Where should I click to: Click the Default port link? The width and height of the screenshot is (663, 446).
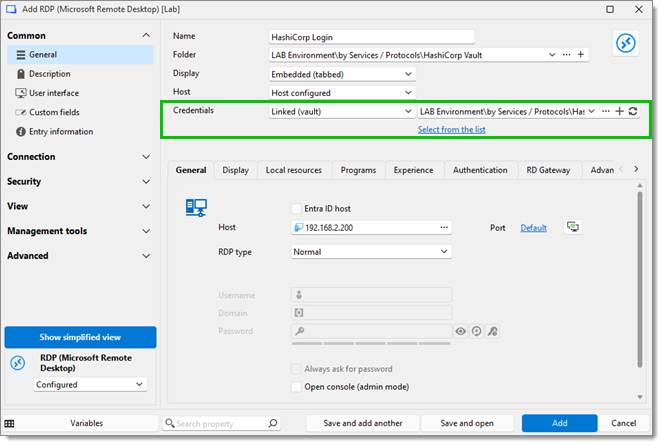point(534,228)
